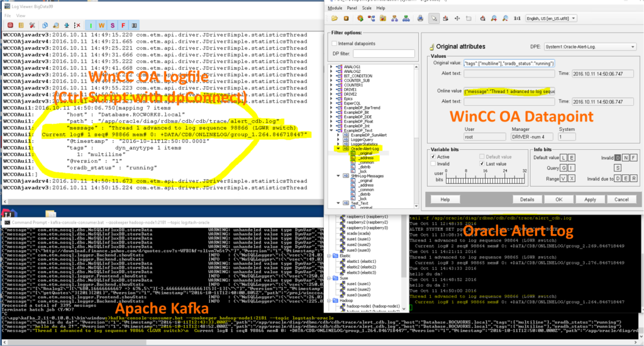Click the yellow folder with red mark icon
644x346 pixels.
(383, 18)
